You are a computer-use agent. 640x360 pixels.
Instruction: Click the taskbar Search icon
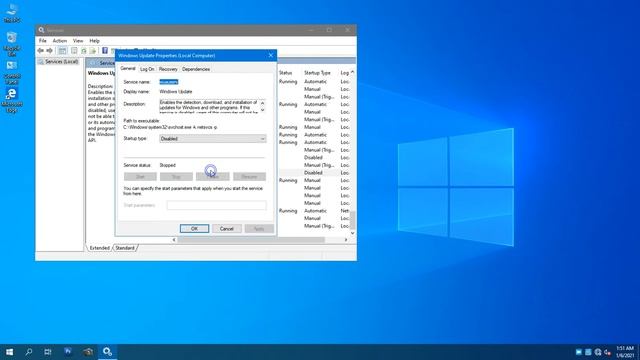click(x=29, y=352)
